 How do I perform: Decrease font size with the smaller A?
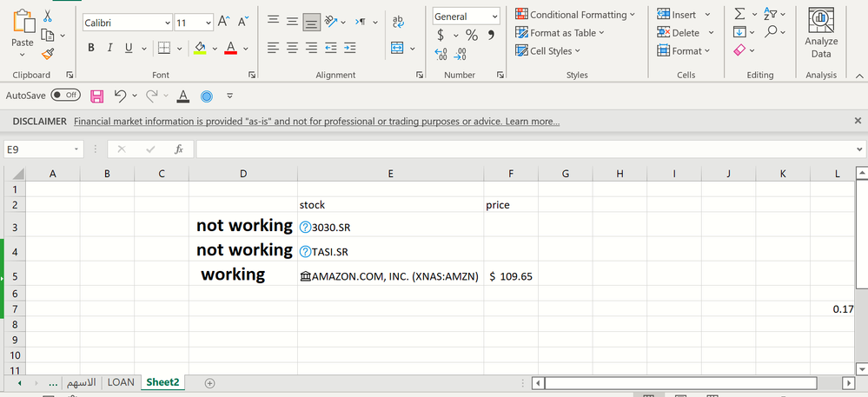[x=243, y=22]
